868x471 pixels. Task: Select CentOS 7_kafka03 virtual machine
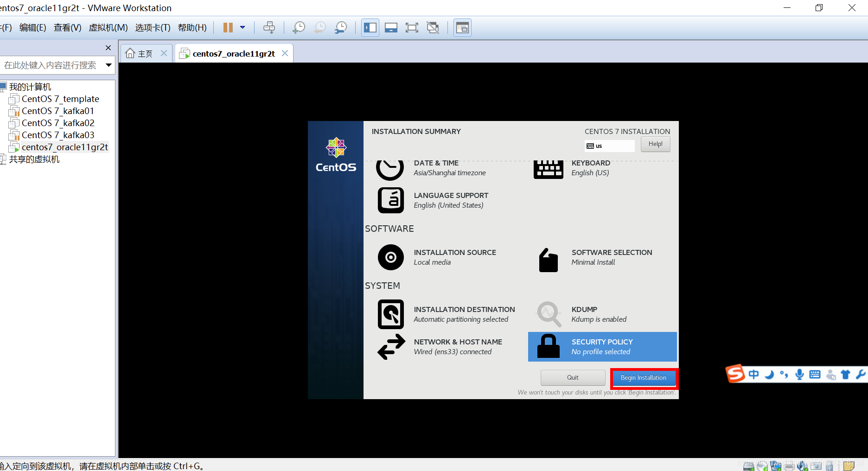(x=58, y=135)
